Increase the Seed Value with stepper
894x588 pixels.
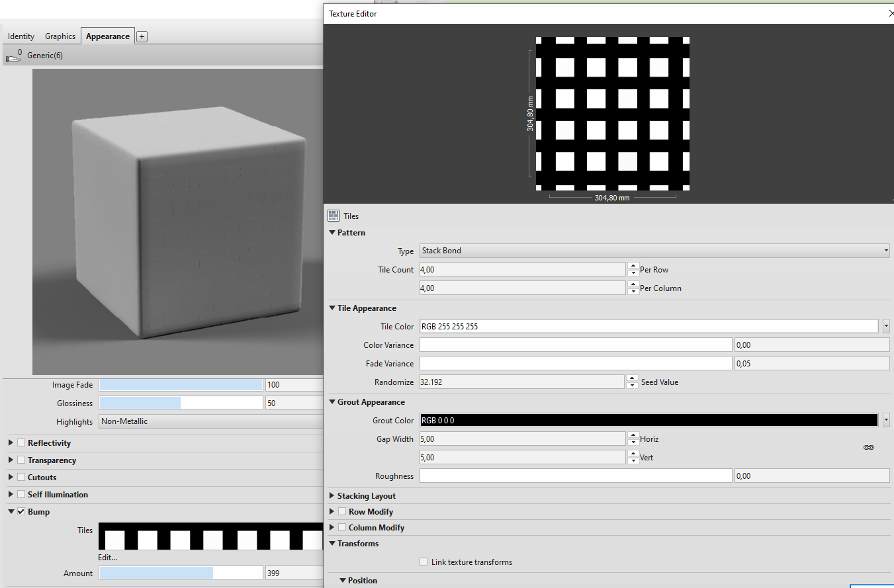[631, 378]
